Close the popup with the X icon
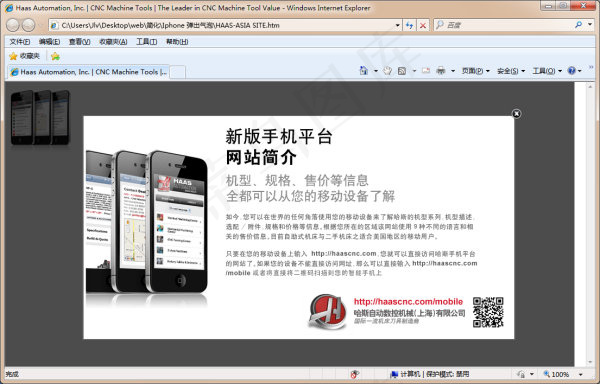600x384 pixels. [516, 114]
